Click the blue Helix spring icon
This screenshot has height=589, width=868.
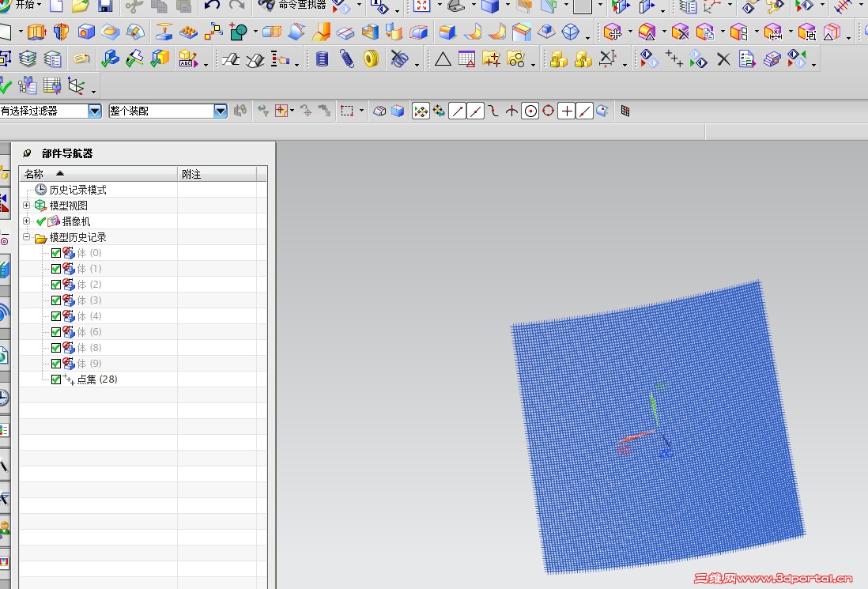322,59
